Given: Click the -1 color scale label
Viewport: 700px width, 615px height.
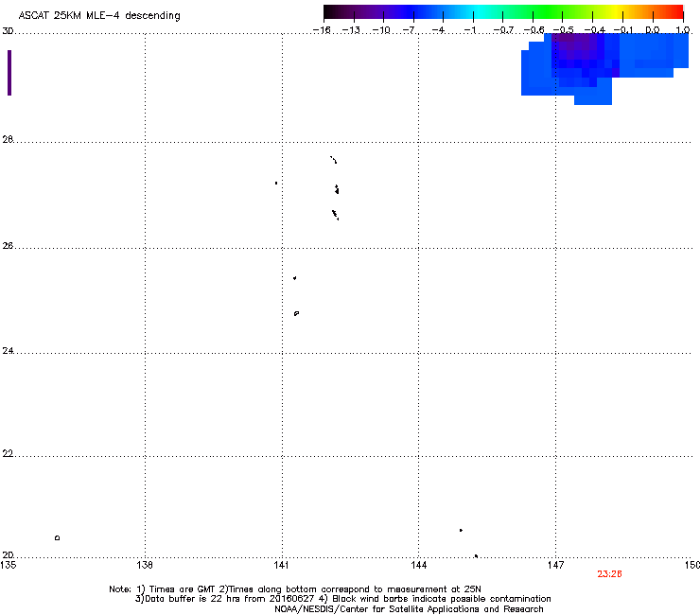Looking at the screenshot, I should (x=469, y=30).
